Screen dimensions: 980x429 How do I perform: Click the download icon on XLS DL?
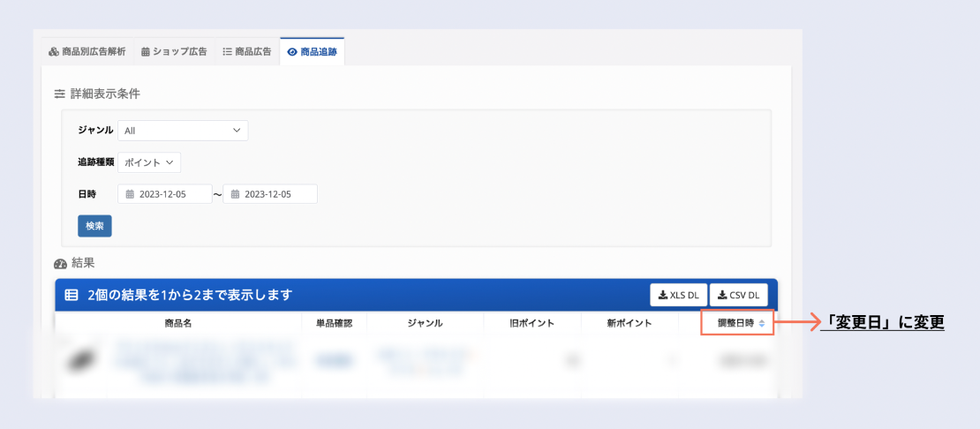663,295
